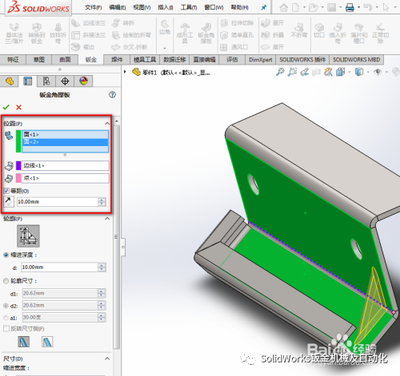400x376 pixels.
Task: Open the Edit menu
Action: (x=117, y=7)
